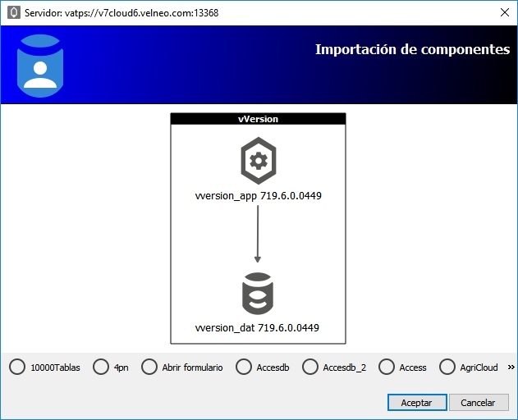
Task: Click the vVersion black header bar
Action: (x=258, y=119)
